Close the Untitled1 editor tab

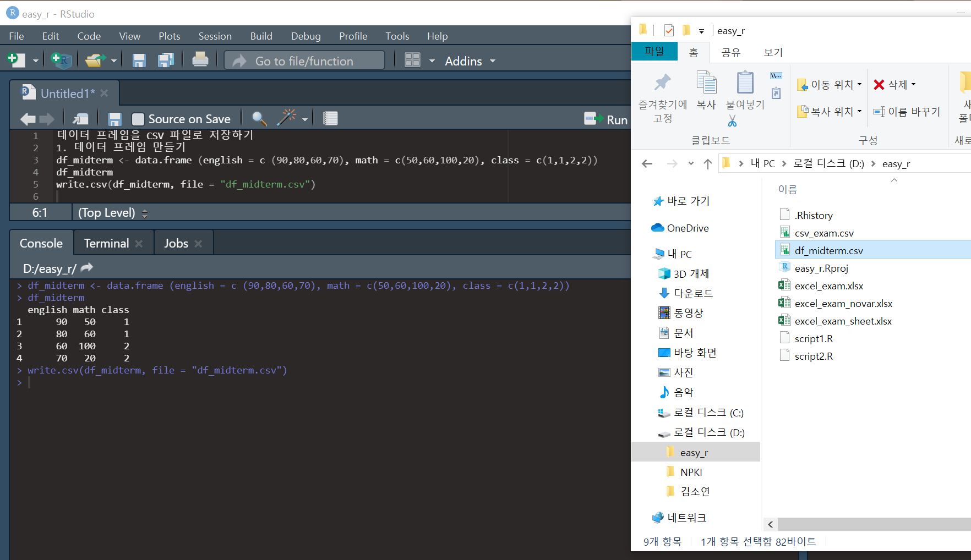[104, 93]
